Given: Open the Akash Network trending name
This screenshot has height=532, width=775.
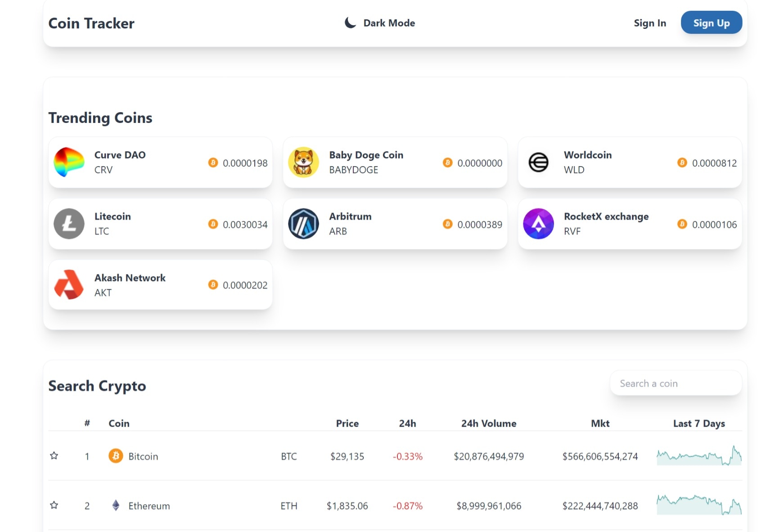Looking at the screenshot, I should [130, 278].
